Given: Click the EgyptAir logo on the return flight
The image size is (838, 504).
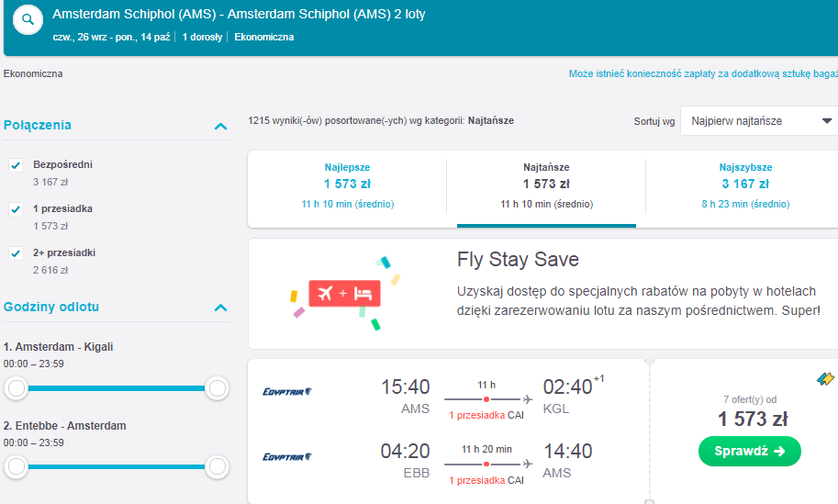Looking at the screenshot, I should (287, 456).
